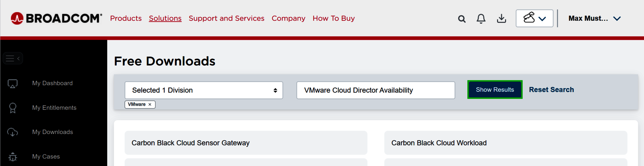The image size is (644, 166).
Task: Collapse the sidebar with hamburger toggle
Action: click(13, 59)
